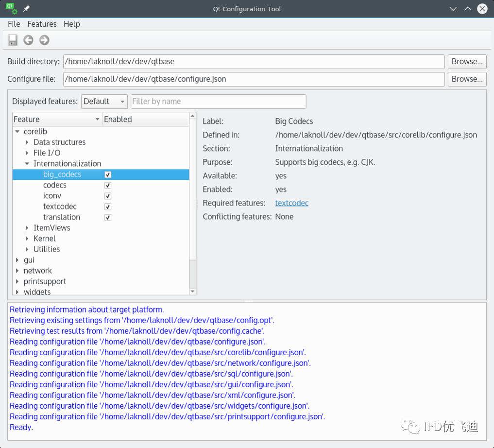The width and height of the screenshot is (494, 448).
Task: Expand the File I/O node
Action: pos(27,153)
